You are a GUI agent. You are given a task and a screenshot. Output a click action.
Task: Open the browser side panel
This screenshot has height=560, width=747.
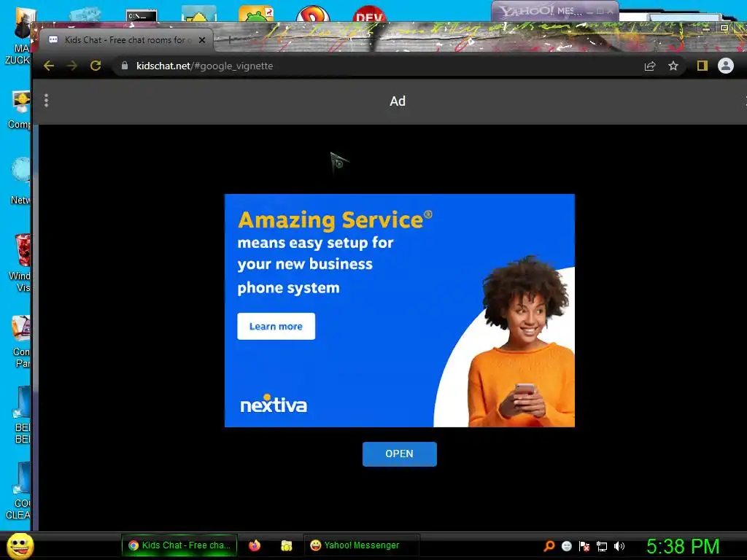pos(703,66)
